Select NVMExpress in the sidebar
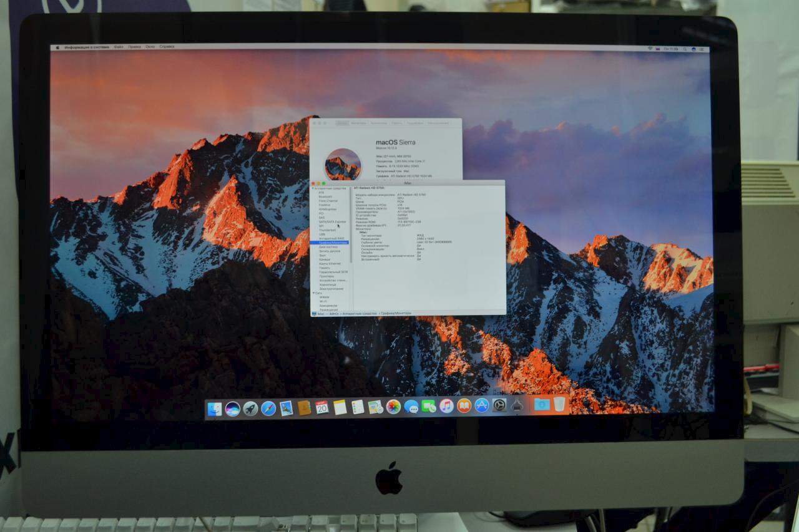Image resolution: width=799 pixels, height=532 pixels. click(x=327, y=209)
